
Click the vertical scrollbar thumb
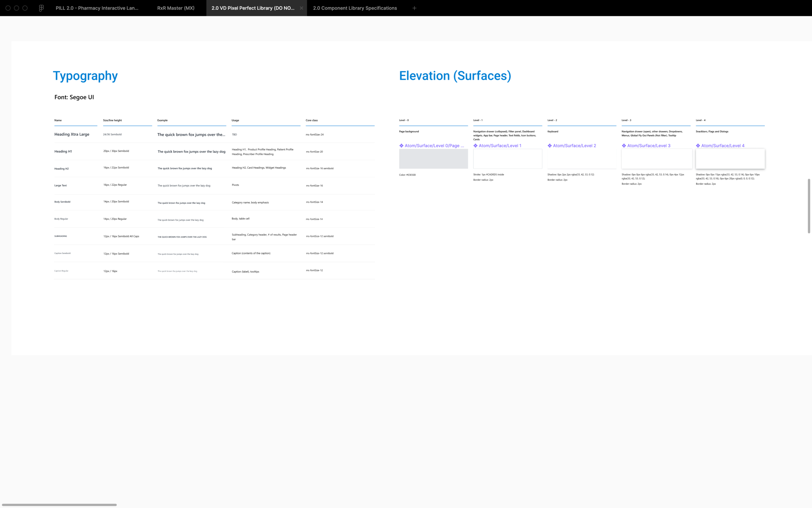pos(809,206)
